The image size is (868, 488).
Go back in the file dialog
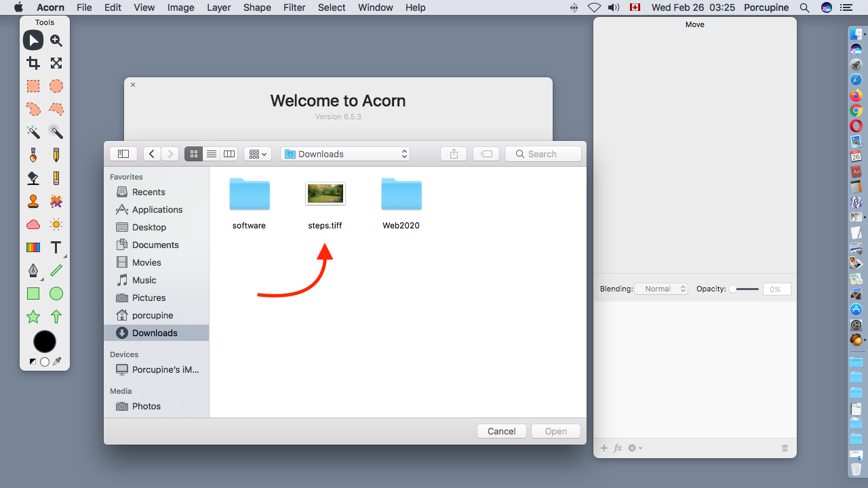152,154
